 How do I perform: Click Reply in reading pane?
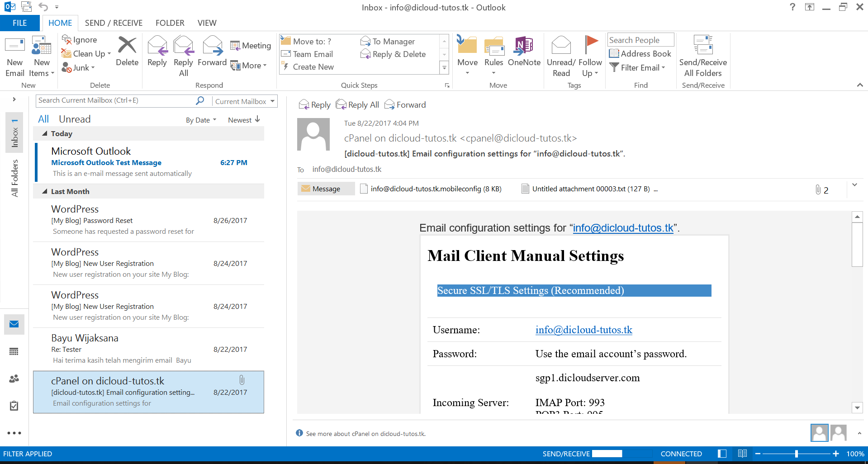pos(315,105)
